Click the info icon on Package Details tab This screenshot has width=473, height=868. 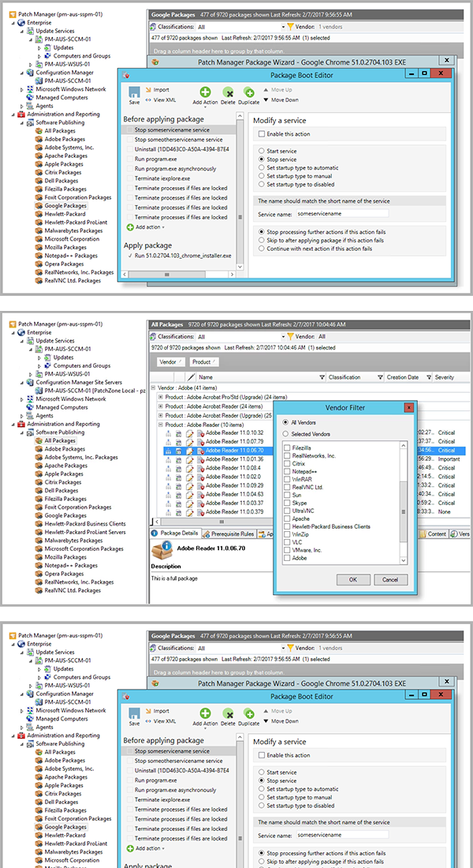tap(155, 533)
